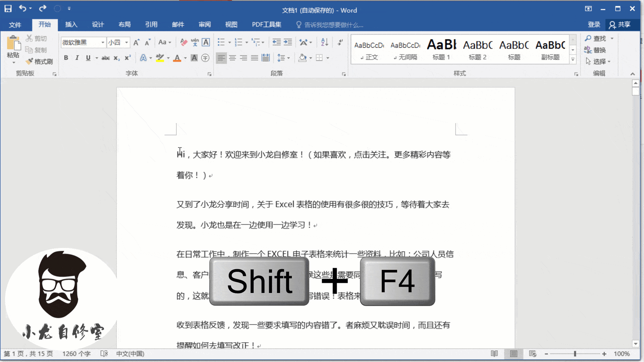
Task: Toggle center paragraph alignment
Action: click(232, 58)
